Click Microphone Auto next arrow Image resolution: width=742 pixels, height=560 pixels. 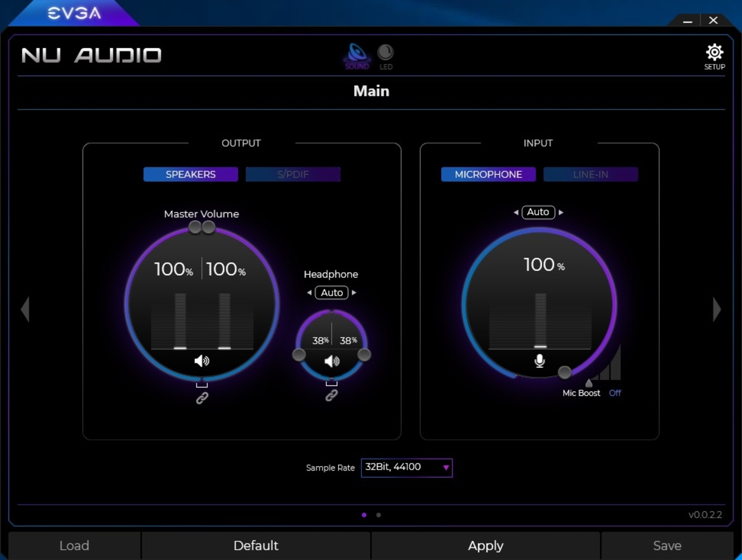[560, 212]
